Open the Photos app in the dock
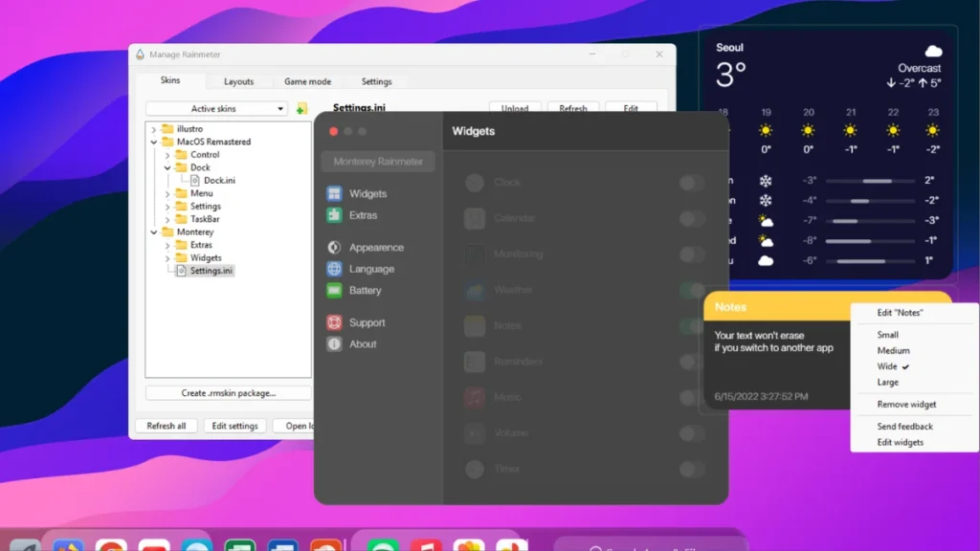This screenshot has width=980, height=551. click(469, 544)
